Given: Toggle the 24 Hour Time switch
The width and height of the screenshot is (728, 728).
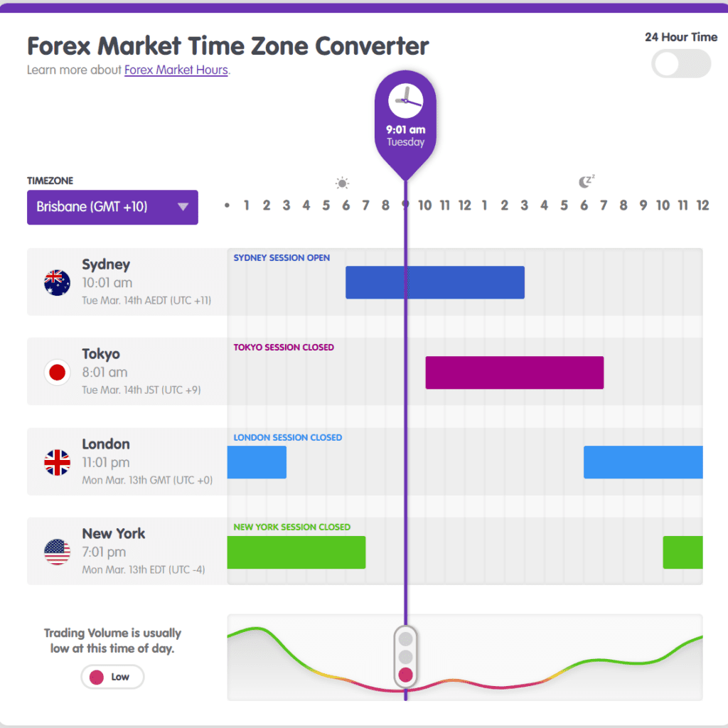Looking at the screenshot, I should pos(681,65).
